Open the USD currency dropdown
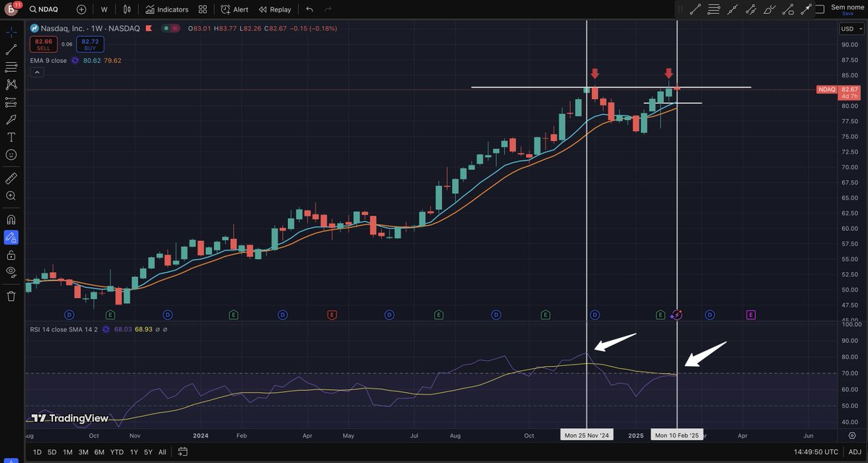 pyautogui.click(x=851, y=29)
